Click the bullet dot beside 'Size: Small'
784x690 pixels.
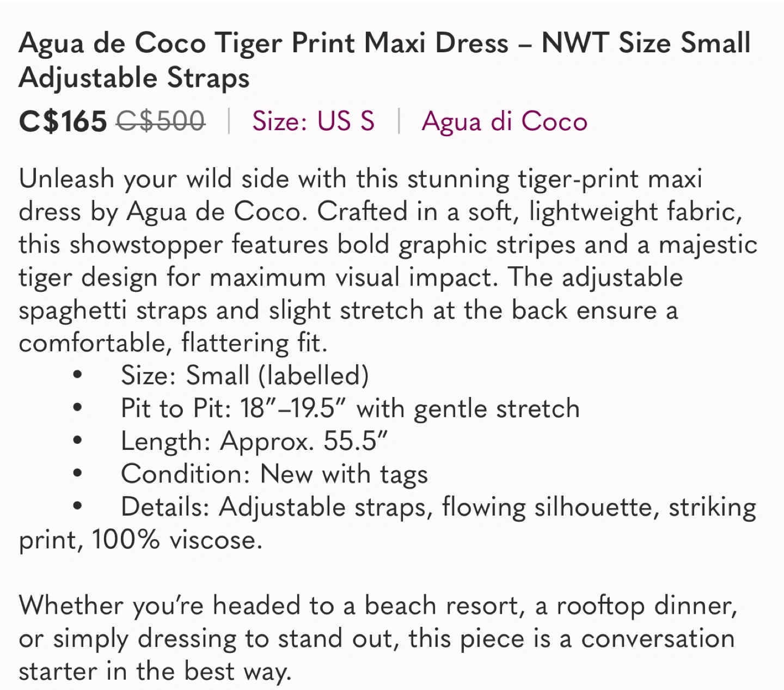point(77,375)
